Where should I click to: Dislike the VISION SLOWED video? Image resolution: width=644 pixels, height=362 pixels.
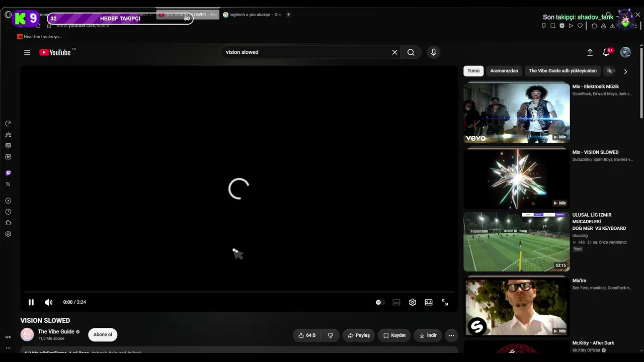[331, 335]
